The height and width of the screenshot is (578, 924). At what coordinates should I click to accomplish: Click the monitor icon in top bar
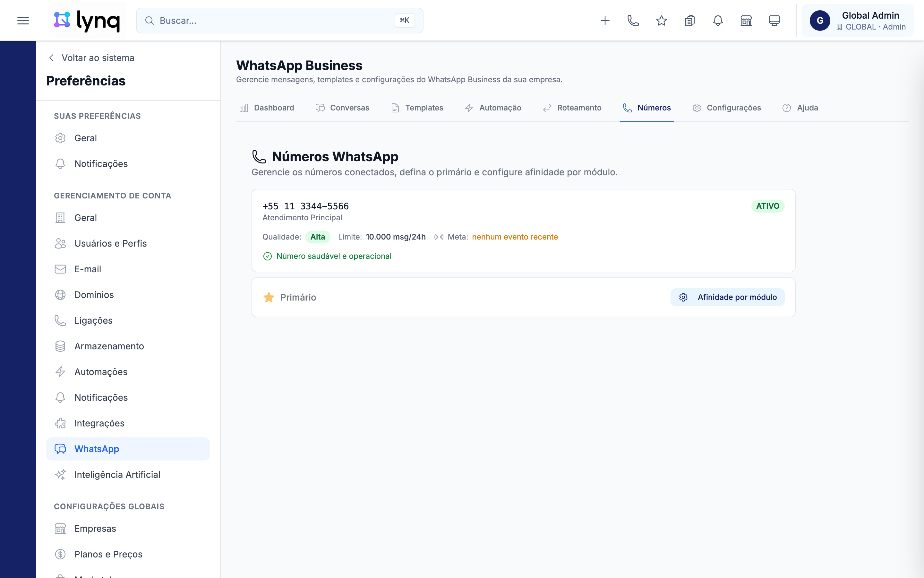pyautogui.click(x=774, y=21)
